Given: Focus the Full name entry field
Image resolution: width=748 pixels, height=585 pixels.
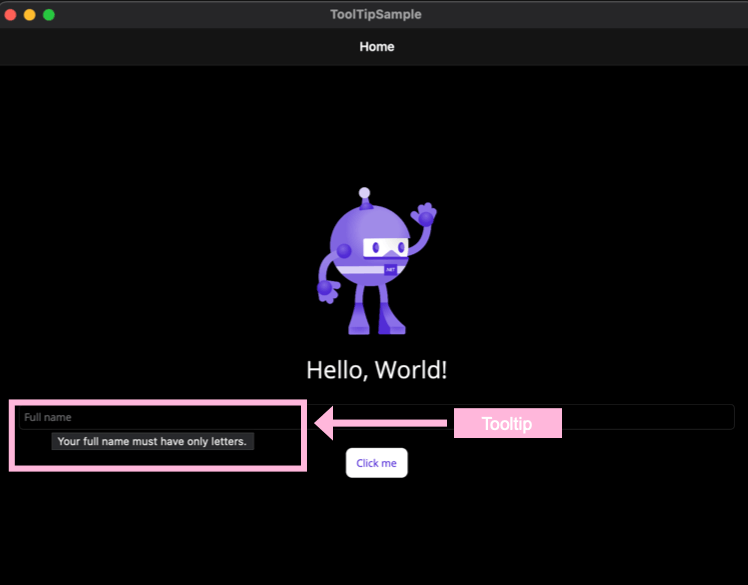Looking at the screenshot, I should point(376,417).
